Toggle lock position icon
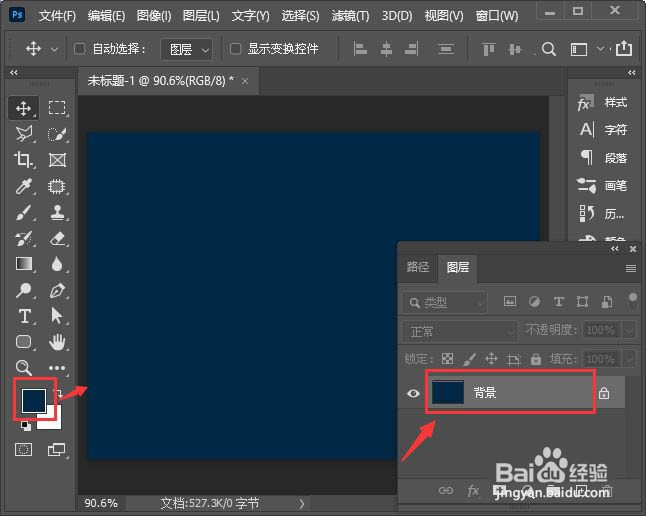Viewport: 646px width, 516px height. tap(491, 359)
